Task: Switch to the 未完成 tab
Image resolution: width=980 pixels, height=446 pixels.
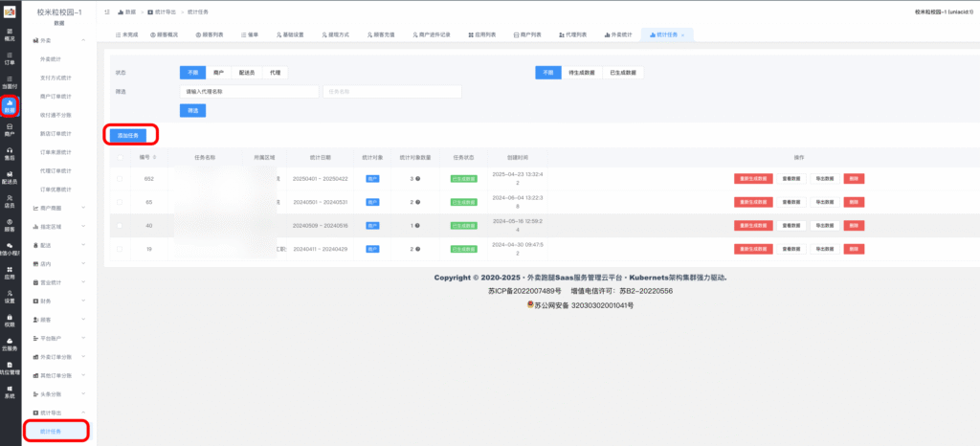Action: point(125,35)
